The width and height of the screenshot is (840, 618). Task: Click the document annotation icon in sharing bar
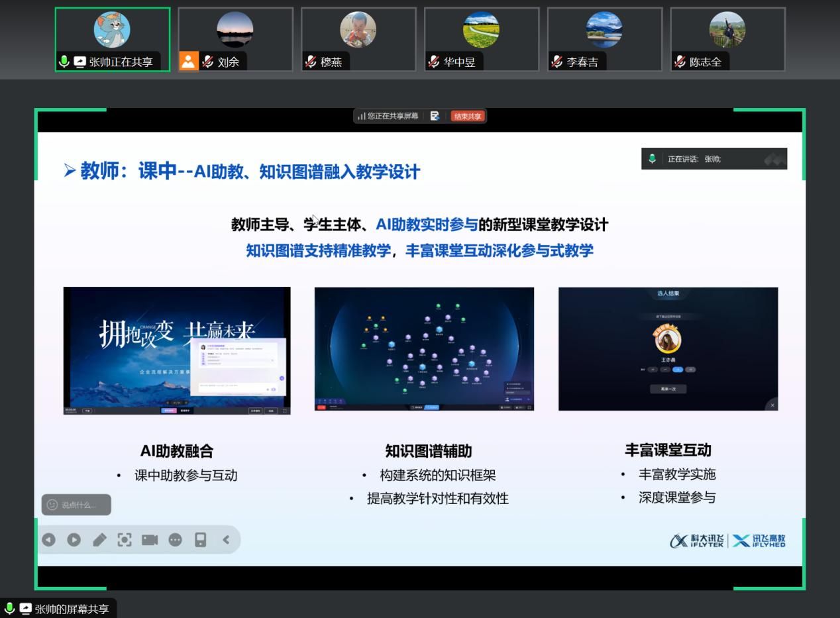(435, 117)
